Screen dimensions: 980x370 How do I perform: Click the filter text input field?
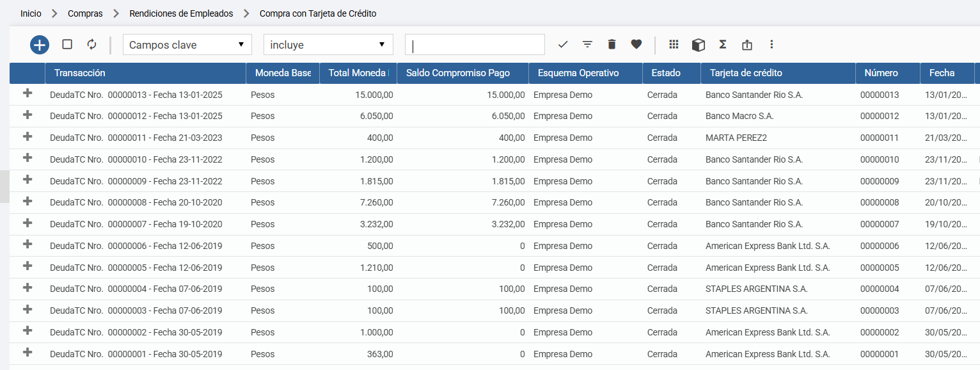(475, 45)
